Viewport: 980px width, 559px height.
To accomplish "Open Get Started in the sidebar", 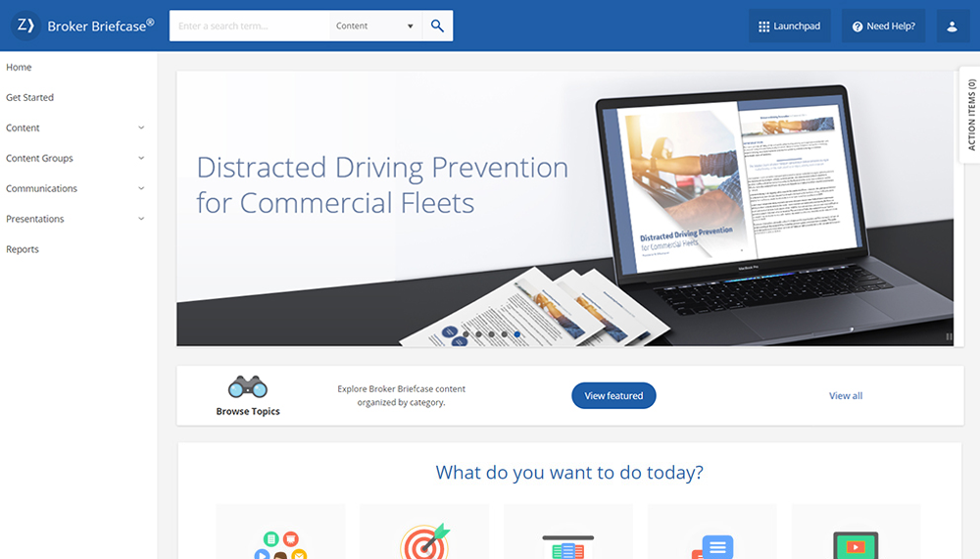I will point(30,97).
